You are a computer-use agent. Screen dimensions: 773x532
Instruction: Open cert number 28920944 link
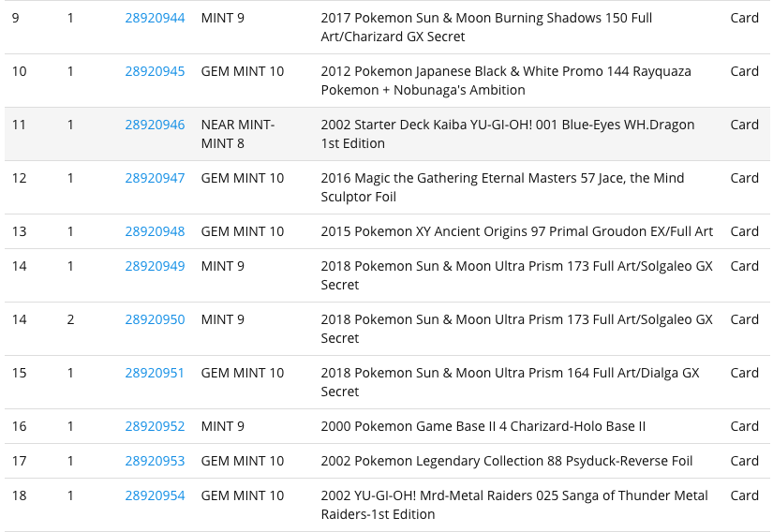tap(155, 18)
